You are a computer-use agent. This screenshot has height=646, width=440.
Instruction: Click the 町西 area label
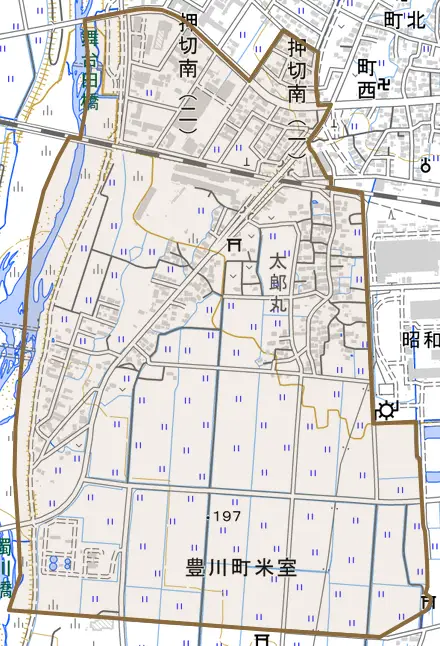[x=367, y=80]
